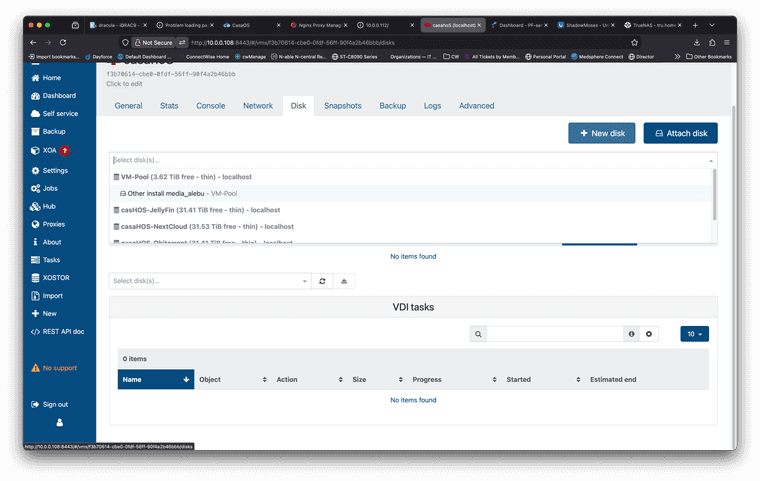
Task: Reload the page with the browser refresh icon
Action: pyautogui.click(x=63, y=43)
